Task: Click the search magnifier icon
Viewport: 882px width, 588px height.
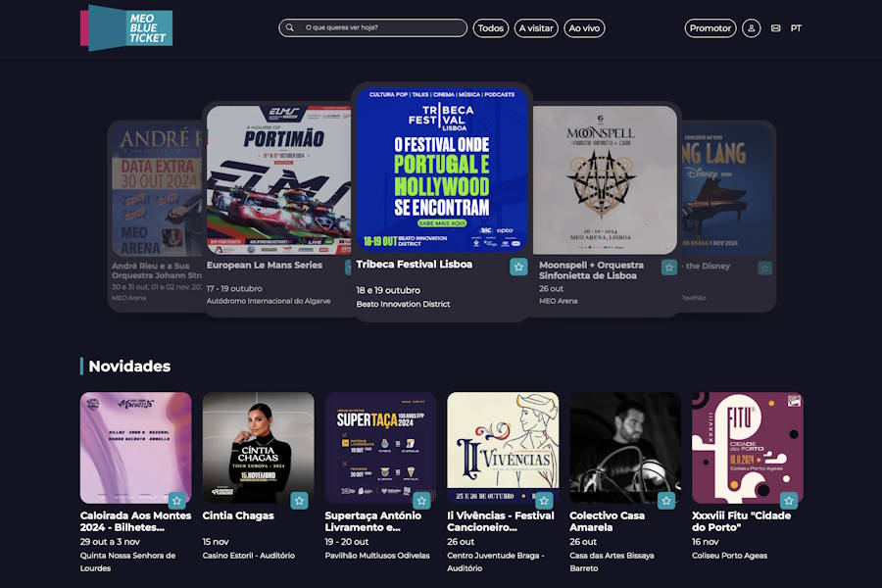Action: [x=290, y=27]
